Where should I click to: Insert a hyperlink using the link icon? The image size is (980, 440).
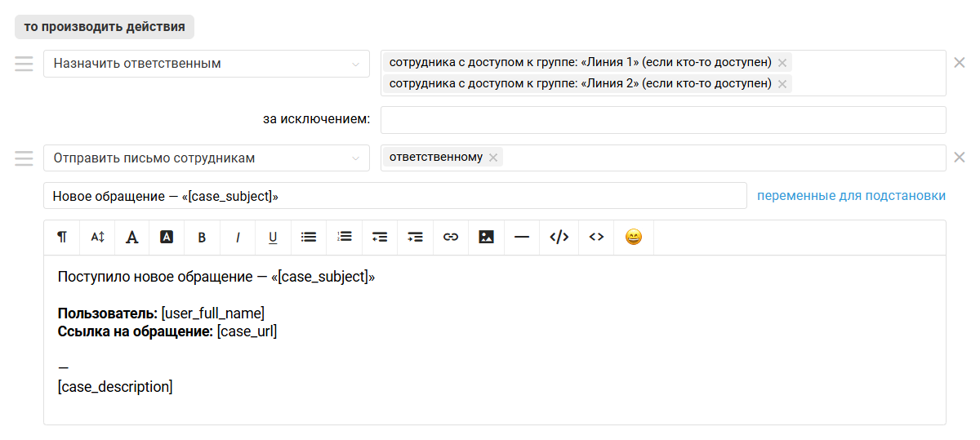coord(451,238)
